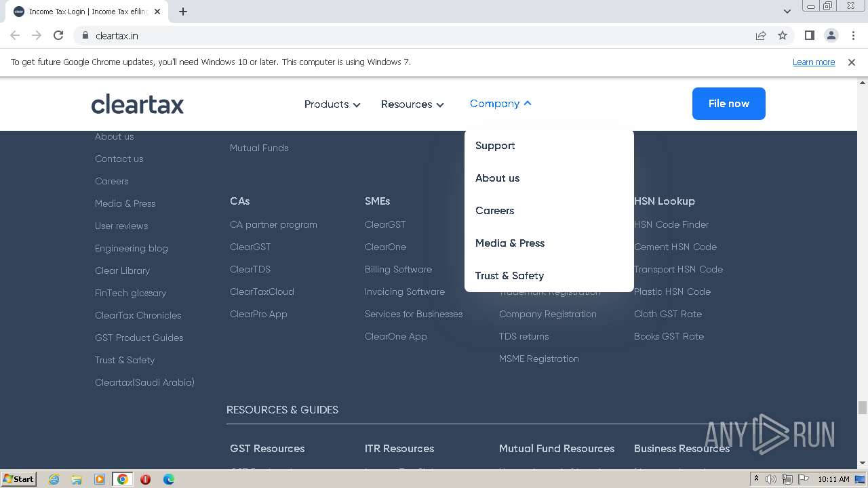
Task: Open the Cement HSN Code link
Action: pos(675,247)
